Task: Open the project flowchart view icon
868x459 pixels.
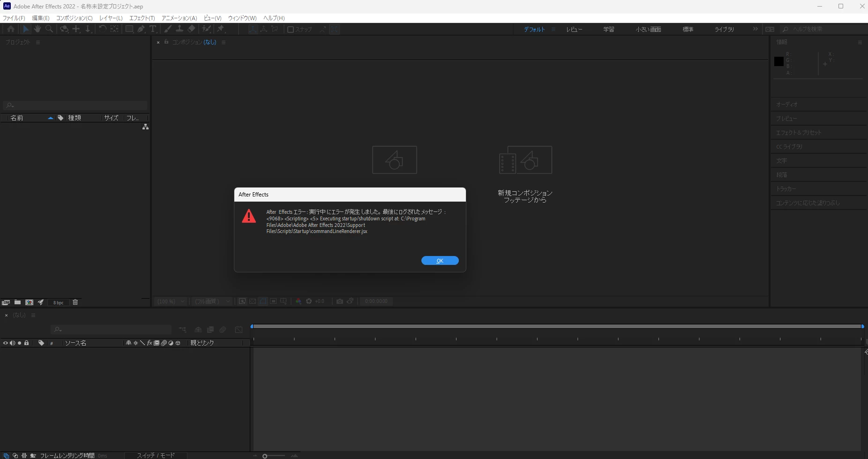Action: pyautogui.click(x=146, y=127)
